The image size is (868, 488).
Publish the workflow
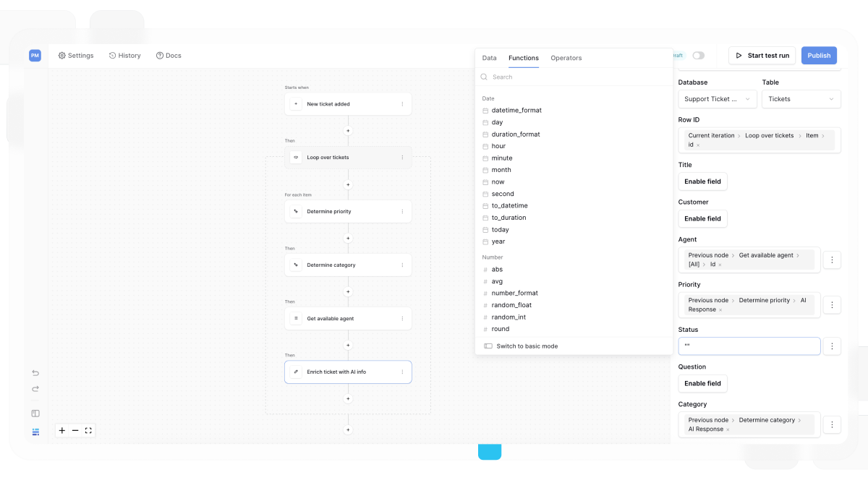(819, 56)
